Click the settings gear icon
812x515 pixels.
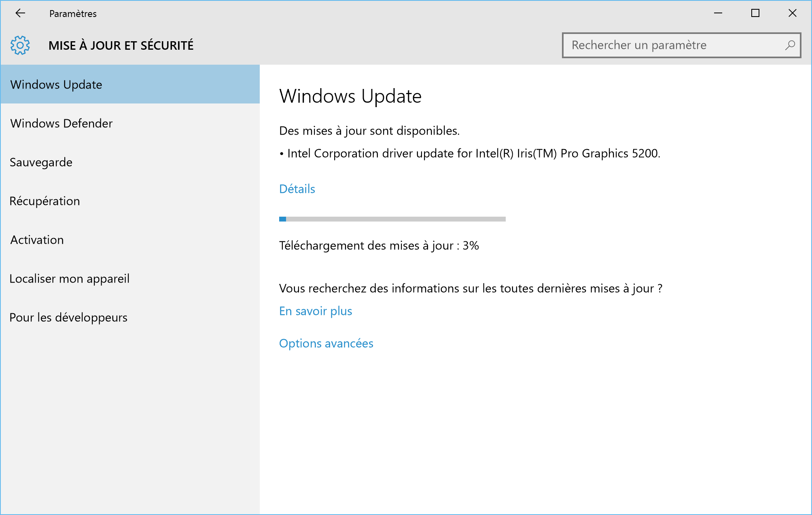tap(20, 45)
